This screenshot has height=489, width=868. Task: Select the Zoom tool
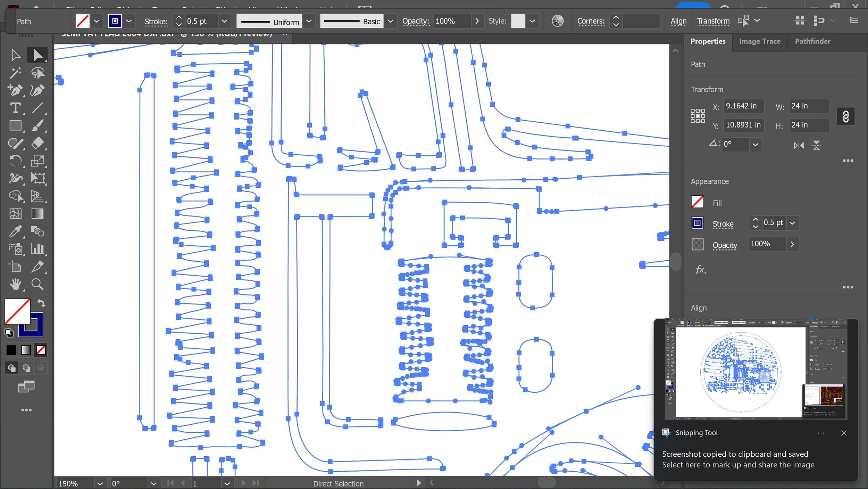(37, 284)
